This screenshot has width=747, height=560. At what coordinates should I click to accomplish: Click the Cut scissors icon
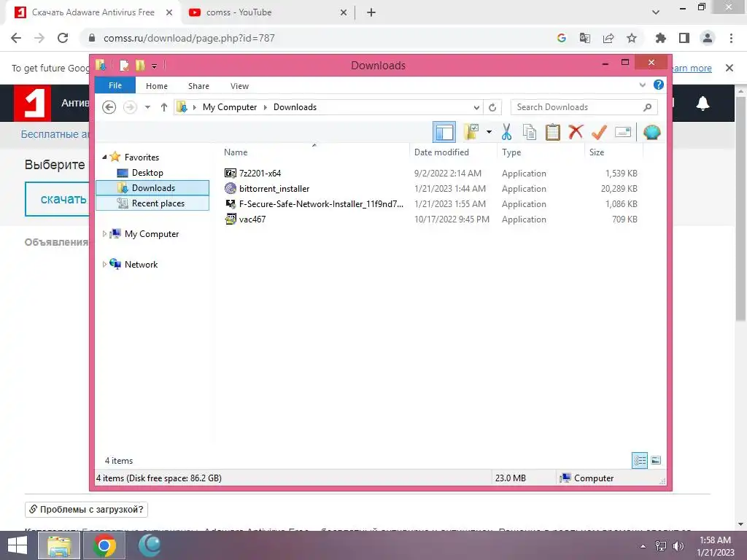tap(506, 132)
